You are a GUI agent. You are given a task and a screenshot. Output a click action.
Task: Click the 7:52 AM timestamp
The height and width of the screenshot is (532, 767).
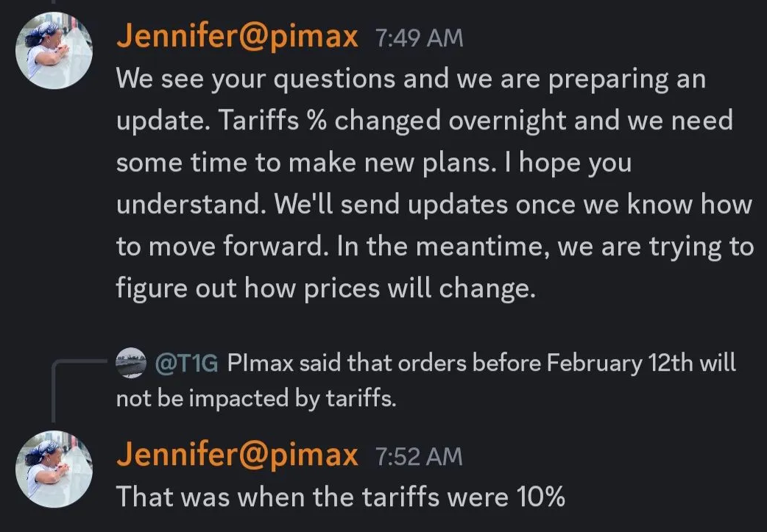click(419, 456)
